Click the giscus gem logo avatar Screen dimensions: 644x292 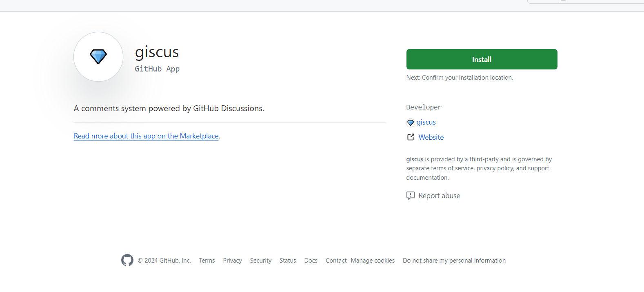[x=98, y=57]
